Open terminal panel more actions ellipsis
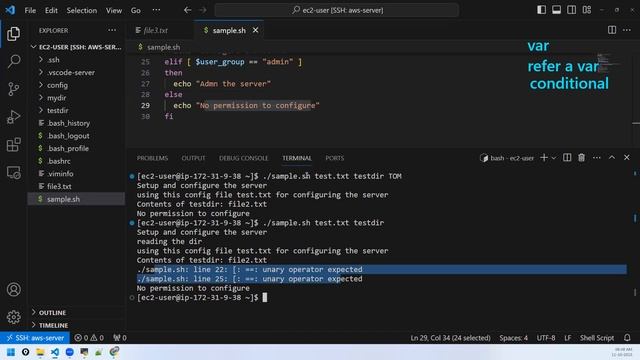Screen dimensions: 640x360 click(597, 158)
